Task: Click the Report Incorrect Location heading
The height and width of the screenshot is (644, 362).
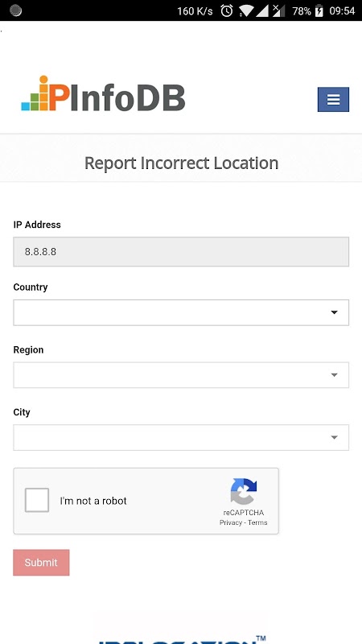Action: point(182,163)
